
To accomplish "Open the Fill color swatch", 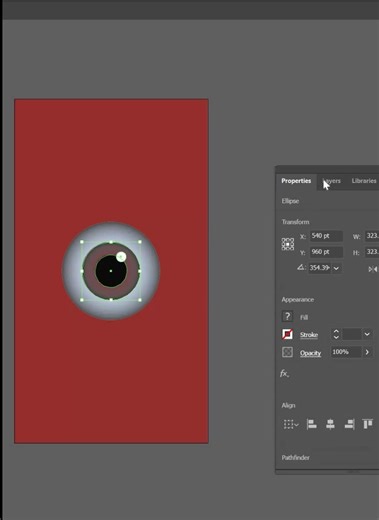I will [x=287, y=316].
